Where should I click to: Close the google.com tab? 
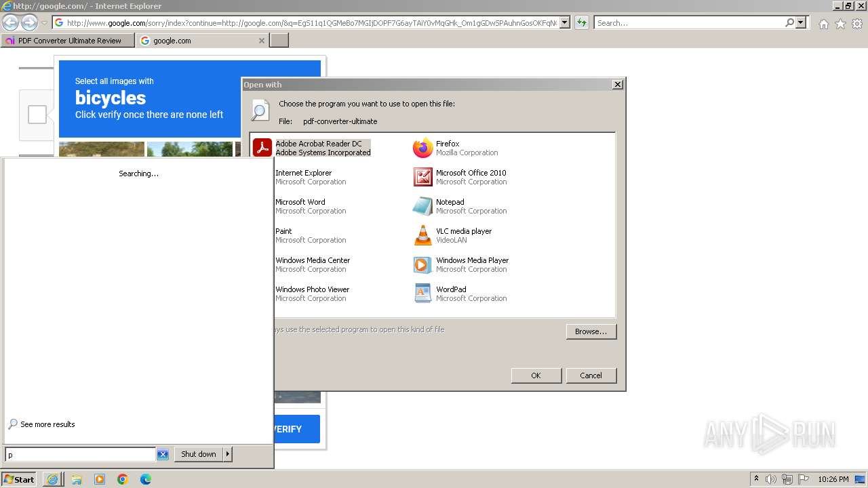pos(262,41)
